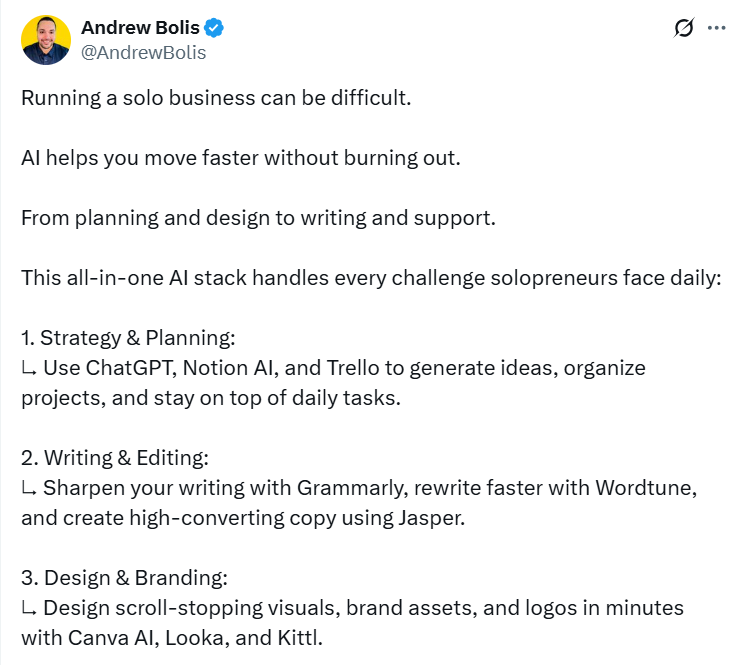
Task: Click the "3. Design & Branding:" heading
Action: pyautogui.click(x=124, y=577)
